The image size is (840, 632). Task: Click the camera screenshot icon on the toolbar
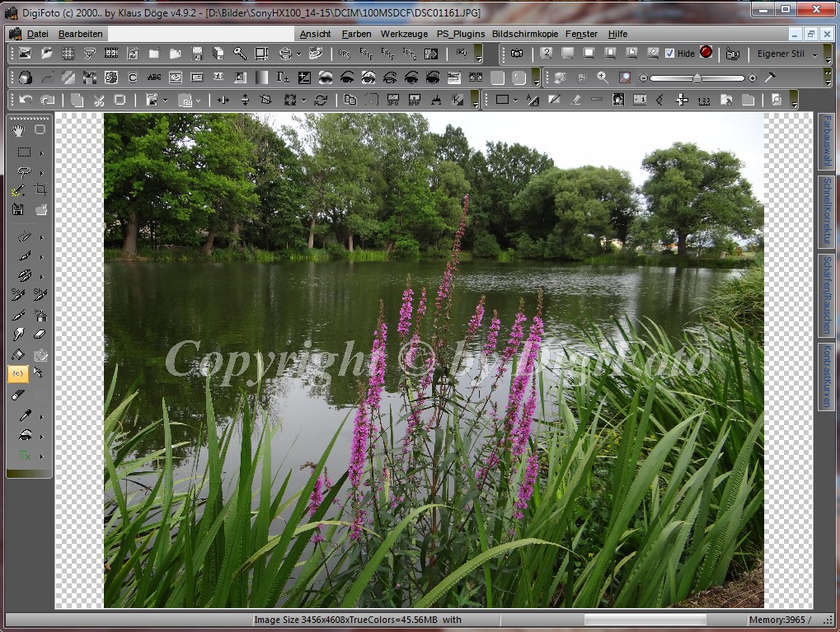coord(515,54)
